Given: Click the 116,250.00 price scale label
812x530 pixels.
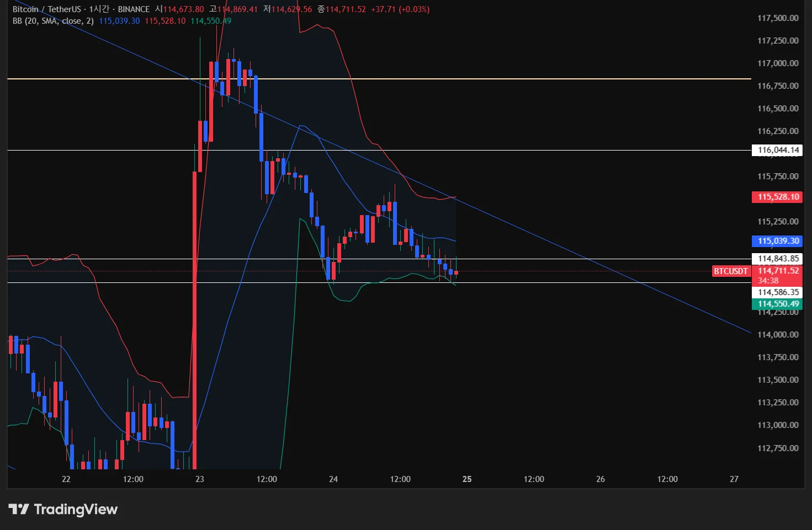Looking at the screenshot, I should [x=778, y=131].
